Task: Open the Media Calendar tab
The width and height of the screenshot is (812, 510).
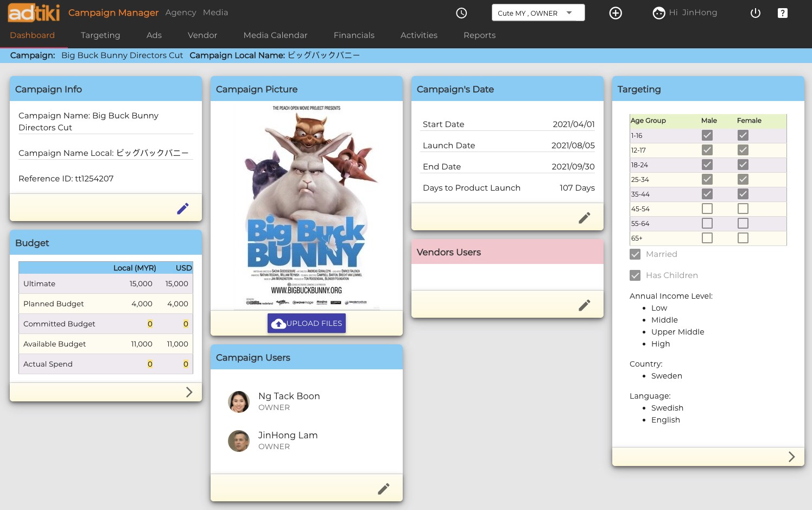Action: tap(276, 35)
